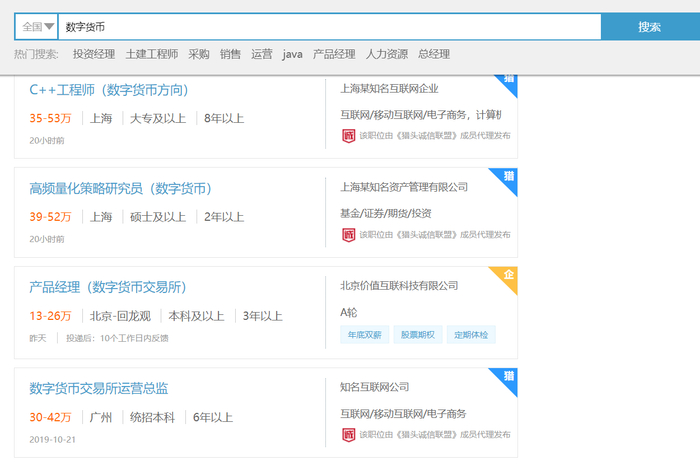Click salary 13-26万
700x464 pixels.
[x=50, y=316]
